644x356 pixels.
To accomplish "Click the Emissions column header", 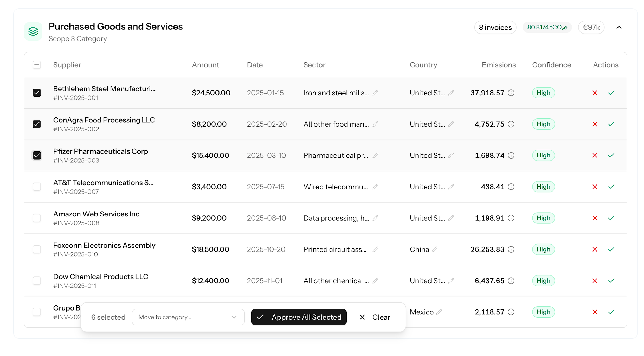I will coord(499,65).
